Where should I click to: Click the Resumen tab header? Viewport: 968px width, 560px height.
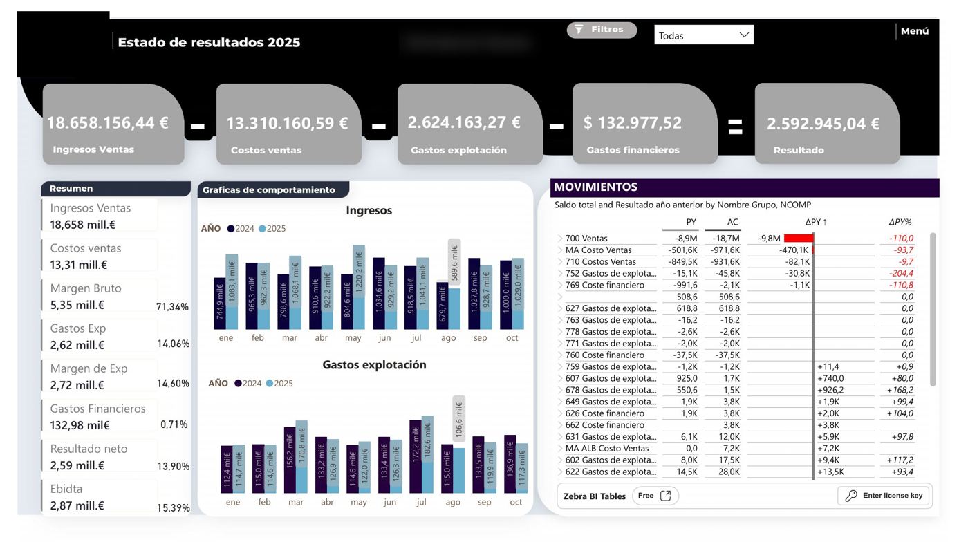(x=115, y=189)
